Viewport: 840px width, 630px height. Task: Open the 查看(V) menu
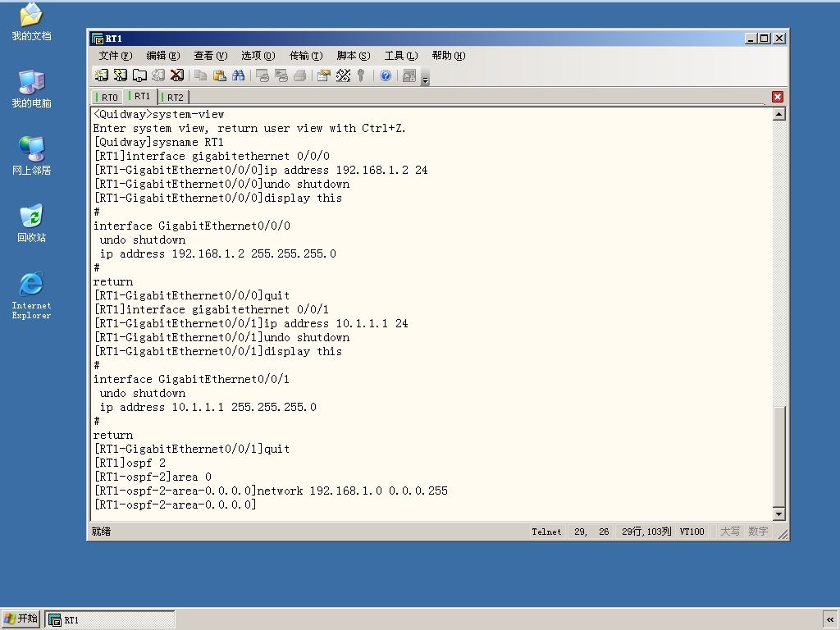point(211,56)
